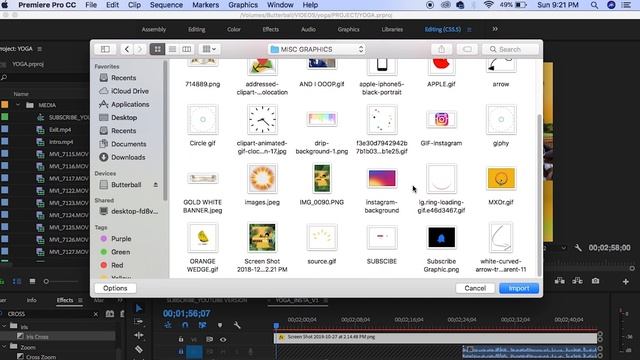The width and height of the screenshot is (640, 360).
Task: Eject the Butterball drive
Action: point(156,185)
